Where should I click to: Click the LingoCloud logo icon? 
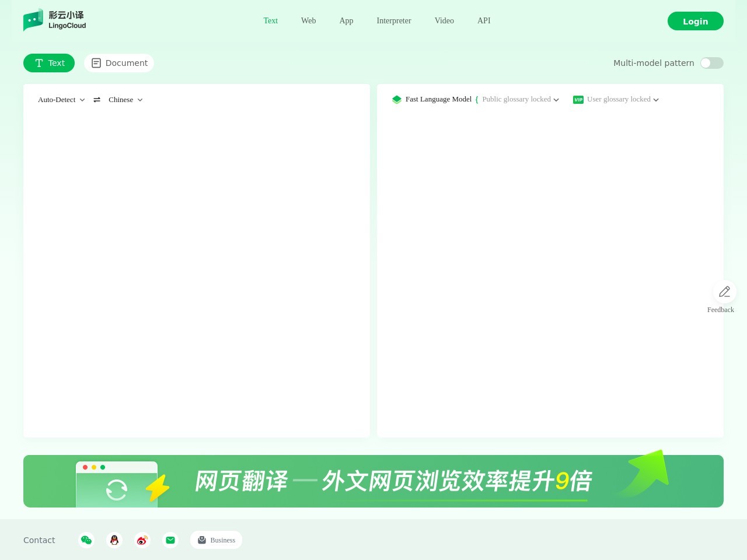pos(33,20)
